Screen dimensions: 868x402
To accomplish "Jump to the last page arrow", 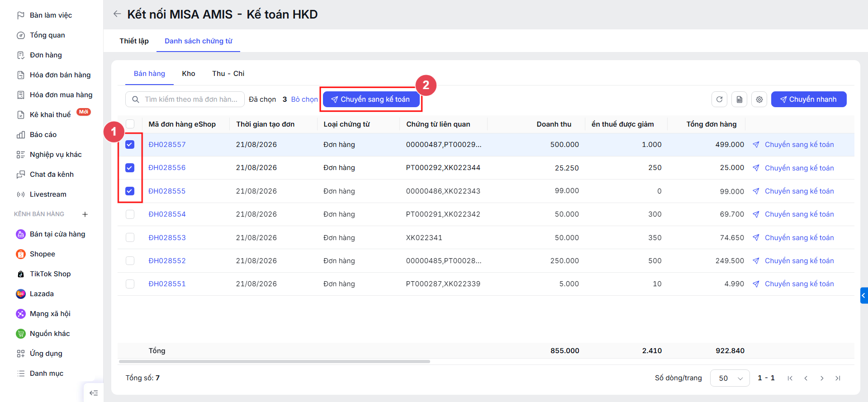I will tap(838, 378).
